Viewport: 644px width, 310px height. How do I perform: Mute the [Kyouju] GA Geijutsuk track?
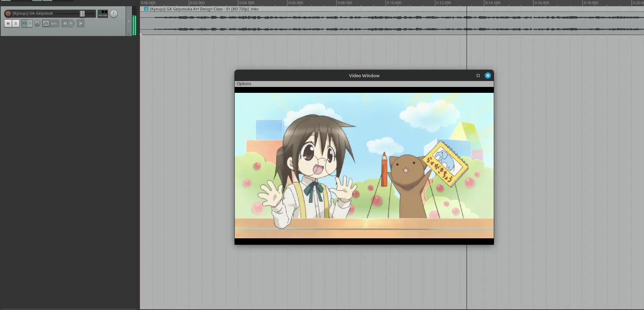8,23
